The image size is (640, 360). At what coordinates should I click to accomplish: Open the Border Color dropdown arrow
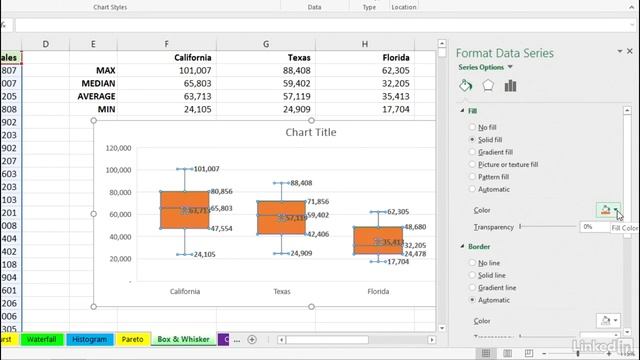click(x=616, y=320)
